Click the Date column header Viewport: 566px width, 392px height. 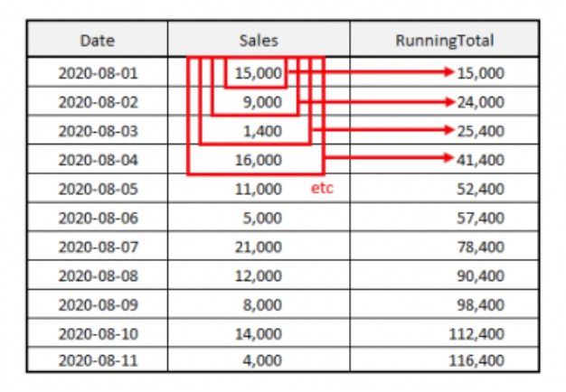click(x=97, y=41)
